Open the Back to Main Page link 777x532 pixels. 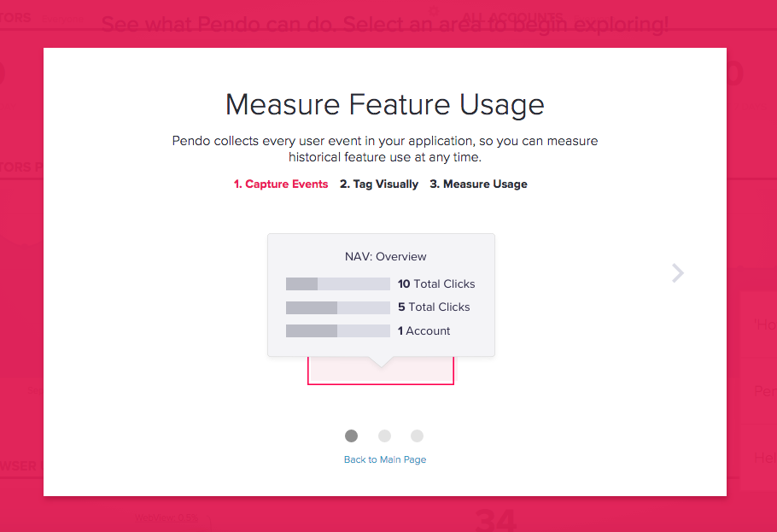click(x=385, y=459)
